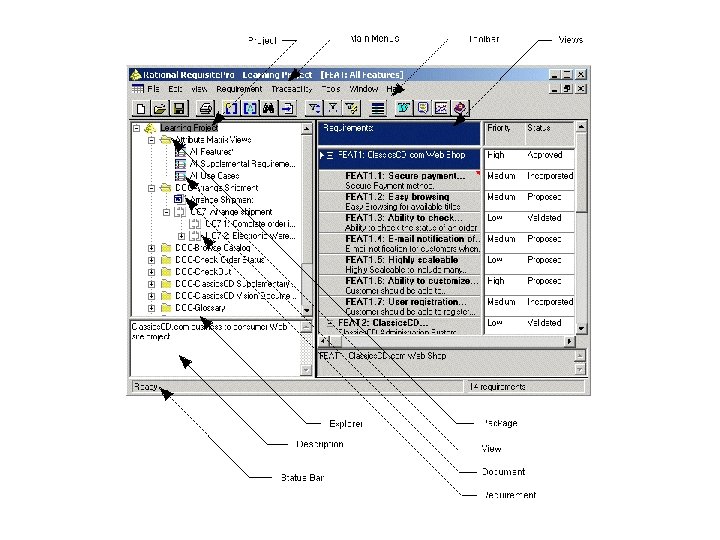Click the Arrange Shipment document icon

click(x=180, y=199)
